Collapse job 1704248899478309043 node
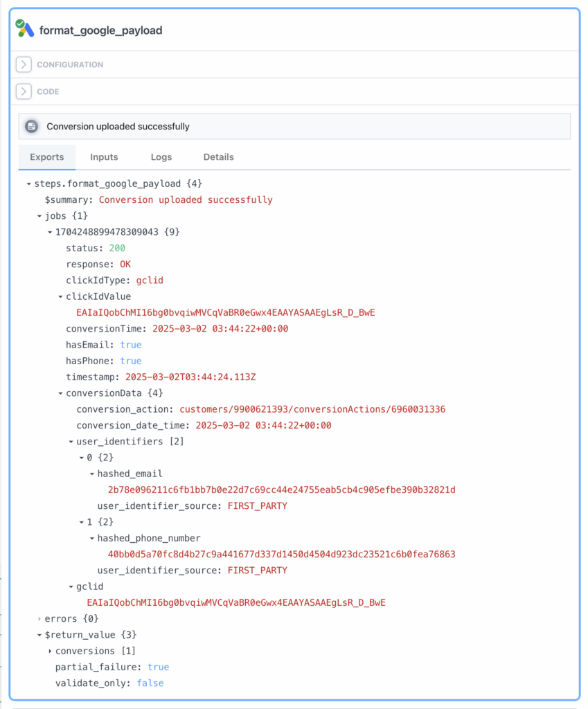This screenshot has width=588, height=709. point(50,233)
